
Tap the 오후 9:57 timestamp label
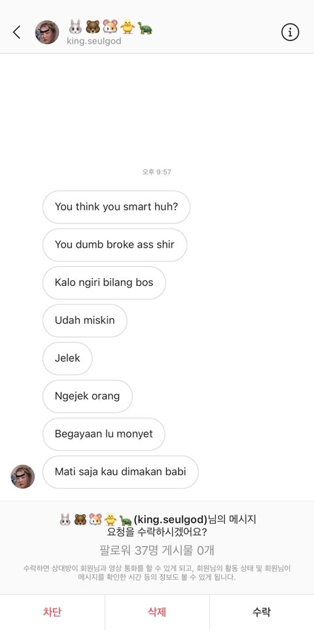point(157,172)
